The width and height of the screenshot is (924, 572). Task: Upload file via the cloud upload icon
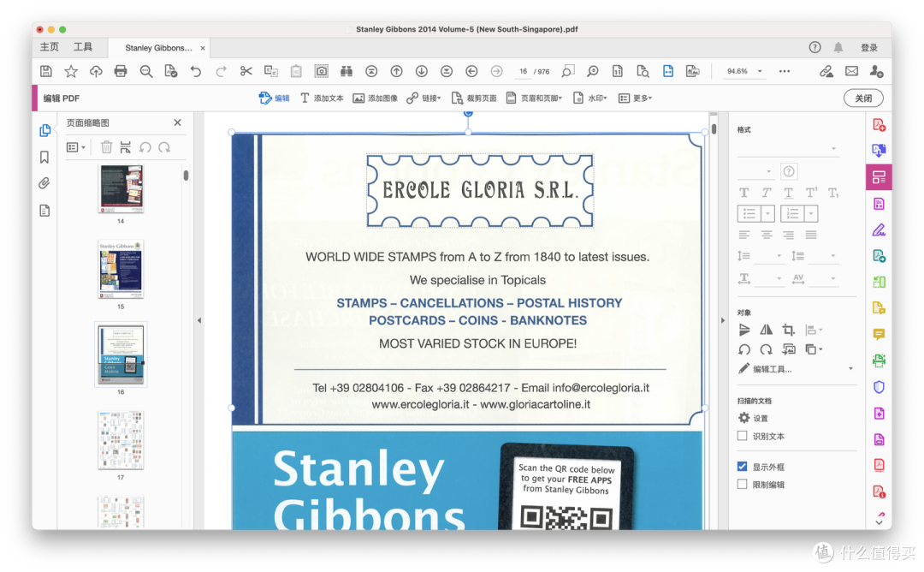[x=96, y=71]
